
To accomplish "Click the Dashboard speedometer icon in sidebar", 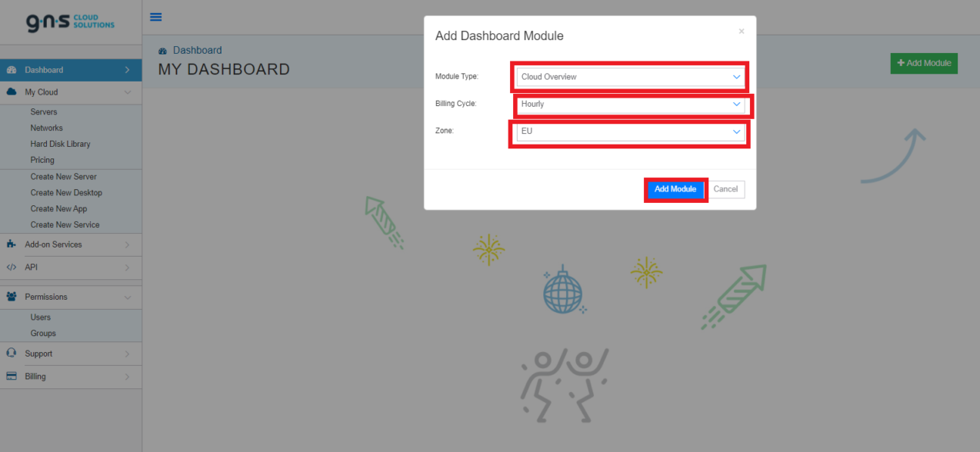I will (x=11, y=69).
